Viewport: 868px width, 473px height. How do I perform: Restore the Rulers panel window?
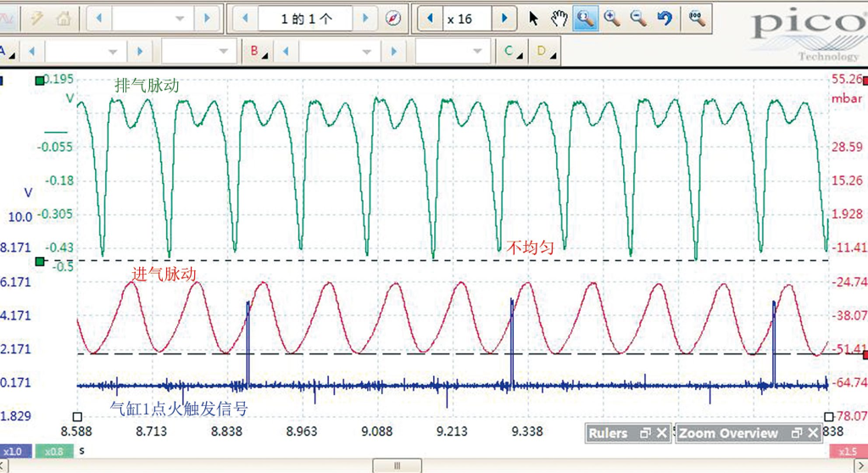coord(645,433)
